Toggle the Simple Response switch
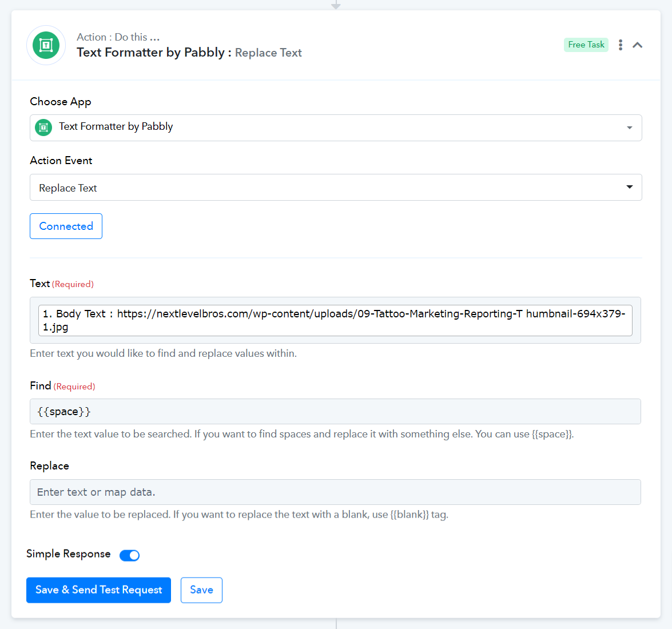Screen dimensions: 672x629 click(x=129, y=555)
